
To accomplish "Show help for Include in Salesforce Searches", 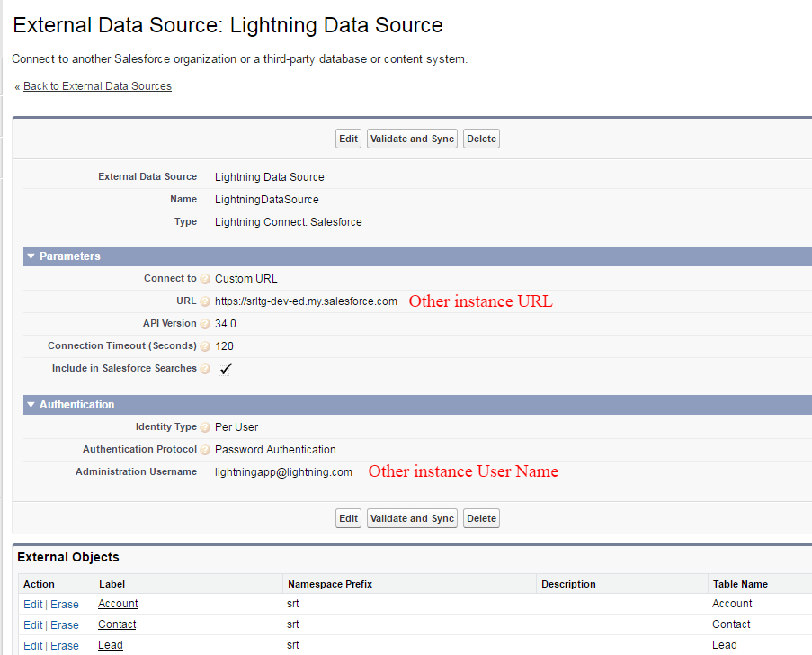I will click(205, 369).
